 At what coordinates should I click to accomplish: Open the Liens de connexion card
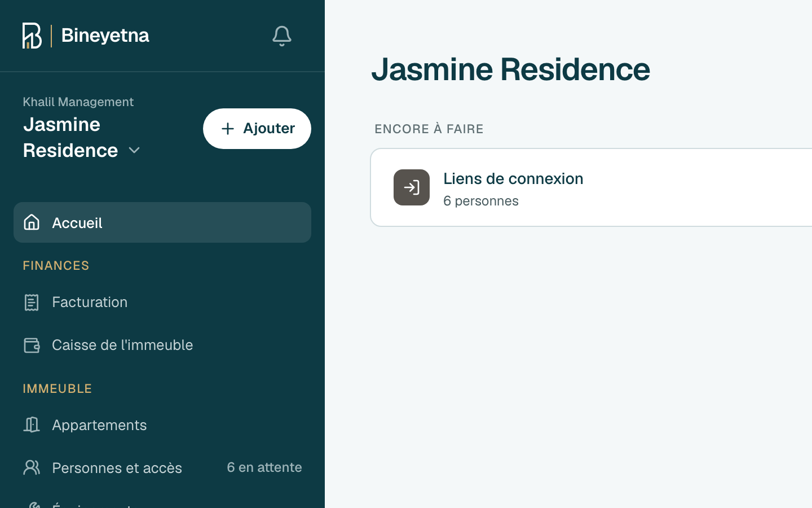coord(591,187)
